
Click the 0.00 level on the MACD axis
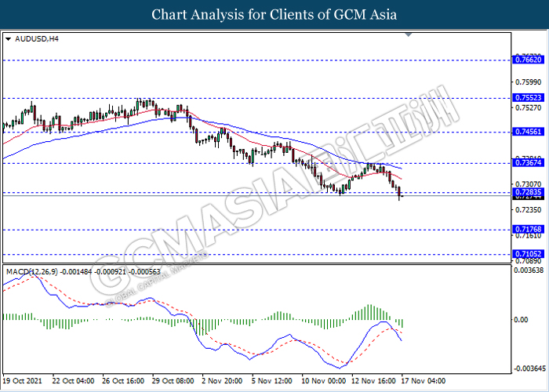[520, 320]
